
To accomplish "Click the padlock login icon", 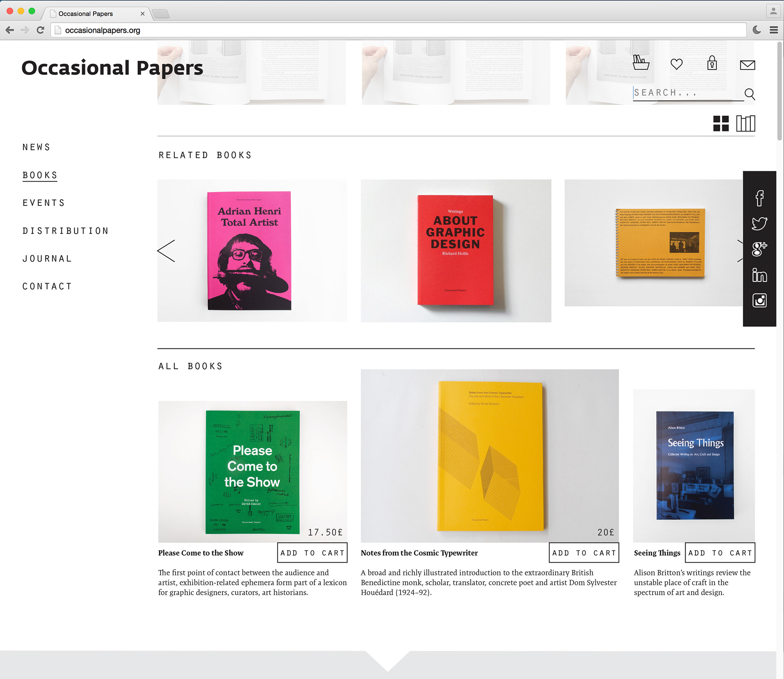I will (x=712, y=63).
